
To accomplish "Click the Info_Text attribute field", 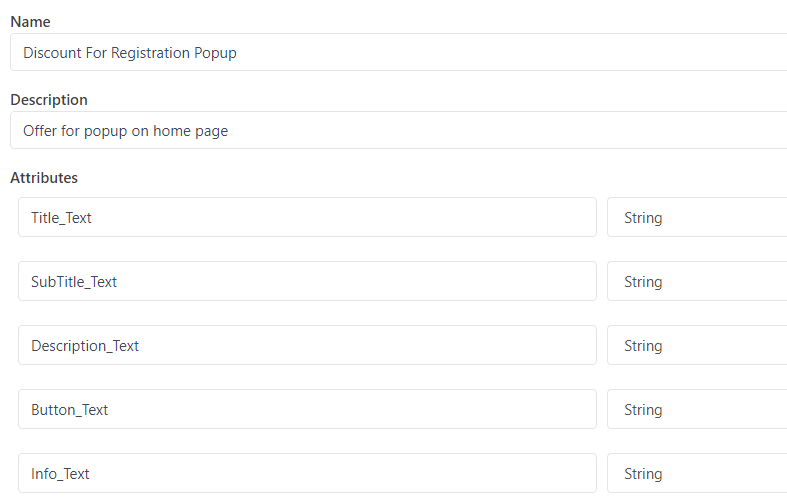I will coord(307,473).
